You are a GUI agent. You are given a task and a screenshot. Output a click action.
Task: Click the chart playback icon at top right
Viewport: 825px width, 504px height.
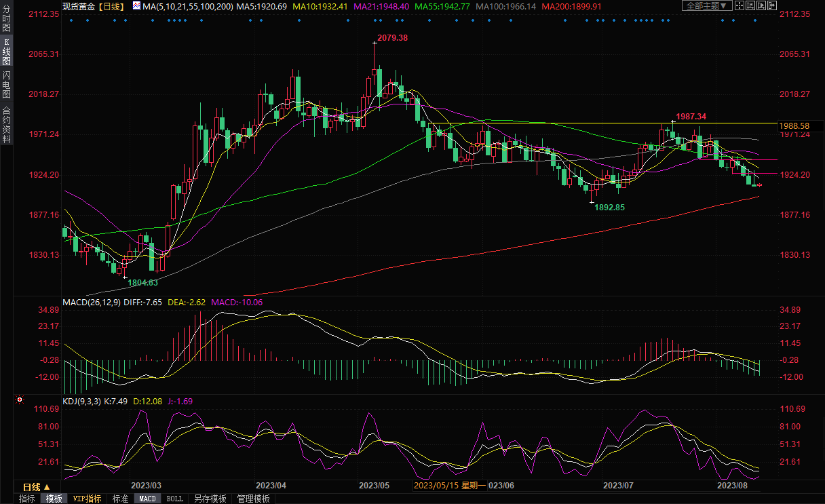tap(761, 5)
